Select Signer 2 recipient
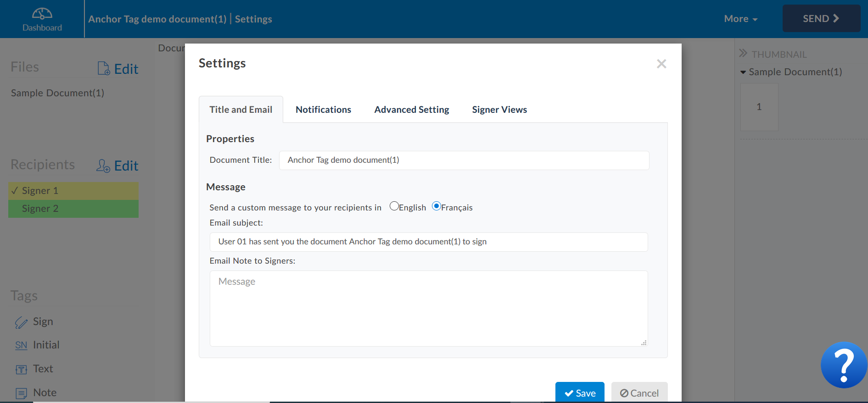Screen dimensions: 868x403 click(73, 209)
